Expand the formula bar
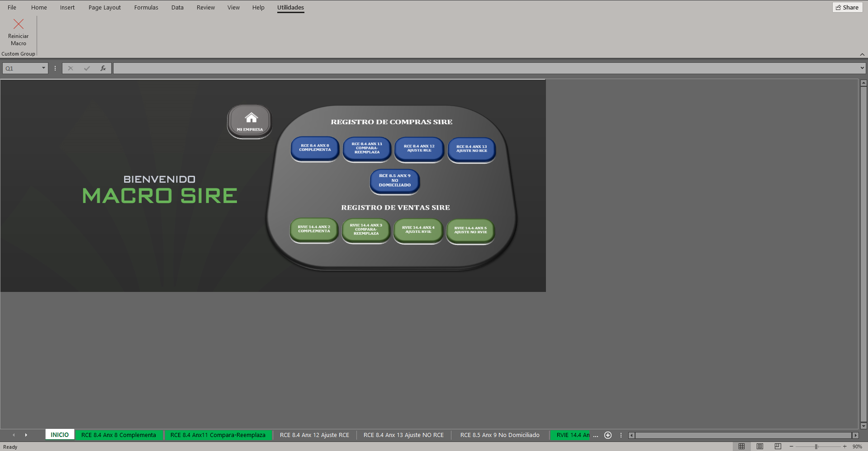The image size is (868, 451). [x=862, y=68]
